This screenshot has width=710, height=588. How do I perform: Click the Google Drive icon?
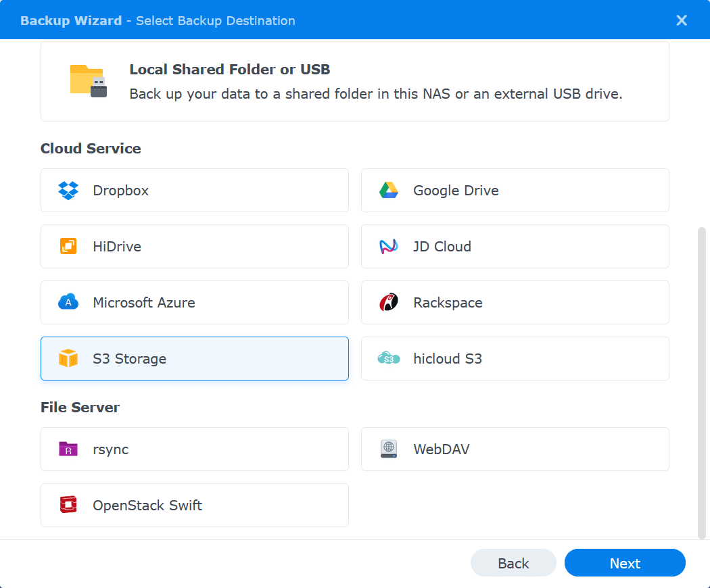[x=388, y=191]
